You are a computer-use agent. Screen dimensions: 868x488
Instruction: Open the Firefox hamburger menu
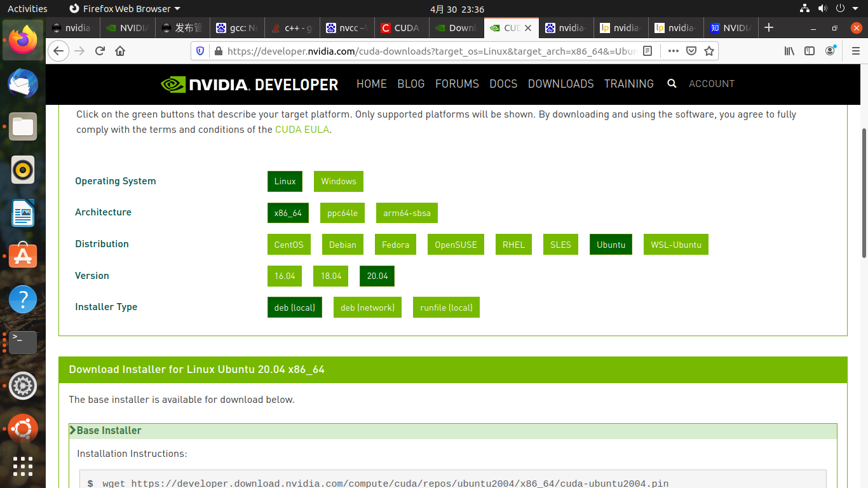(x=855, y=51)
